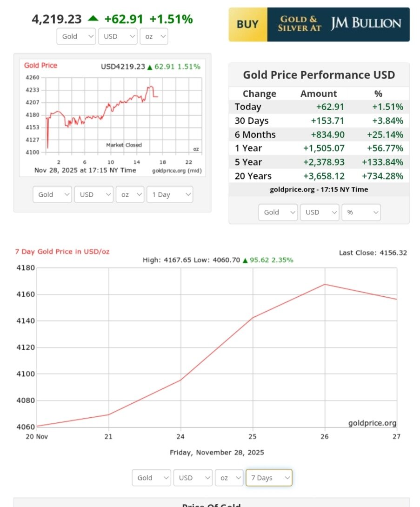The width and height of the screenshot is (420, 507).
Task: Open the % dropdown in the performance panel
Action: (x=361, y=212)
